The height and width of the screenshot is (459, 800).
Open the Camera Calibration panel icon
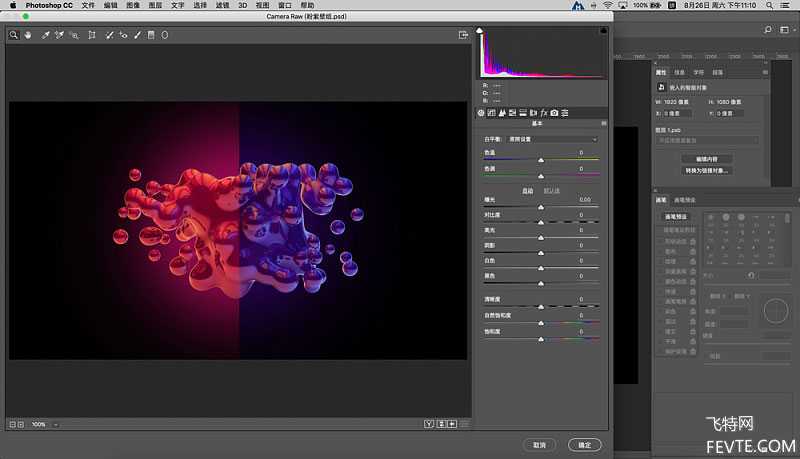[554, 112]
